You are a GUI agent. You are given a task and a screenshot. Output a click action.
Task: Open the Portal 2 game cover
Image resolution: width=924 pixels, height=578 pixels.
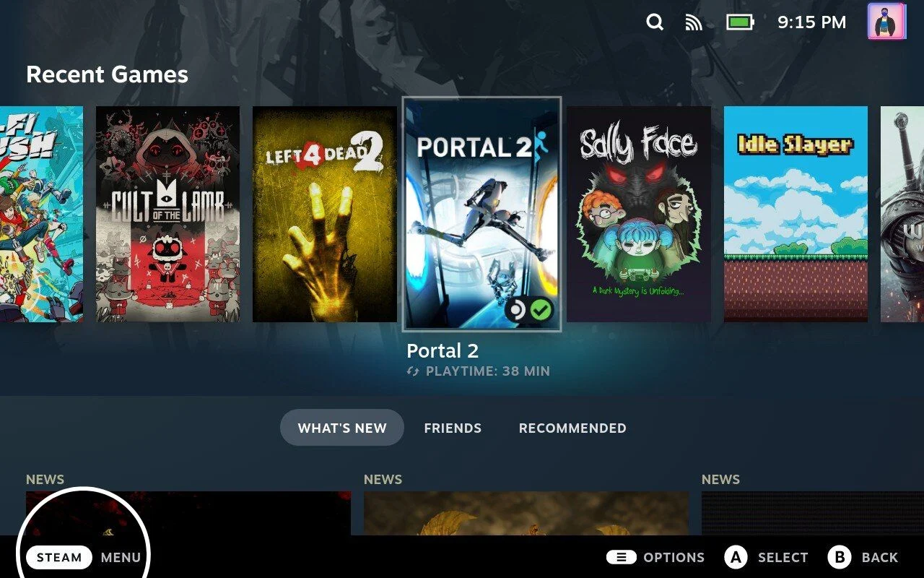(x=481, y=214)
